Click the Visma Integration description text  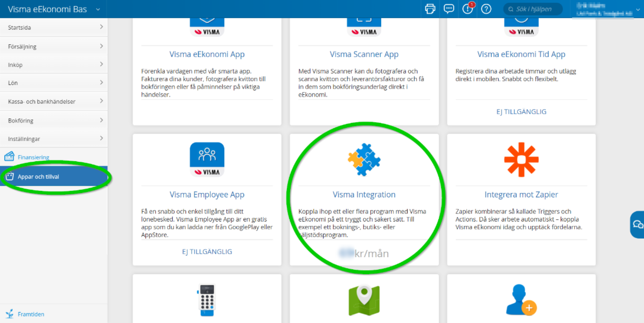(x=362, y=223)
